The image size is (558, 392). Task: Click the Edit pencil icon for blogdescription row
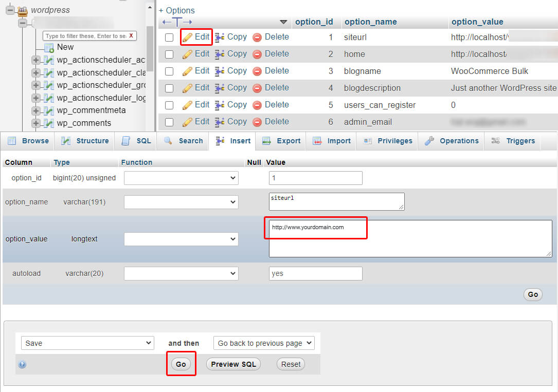pyautogui.click(x=187, y=88)
